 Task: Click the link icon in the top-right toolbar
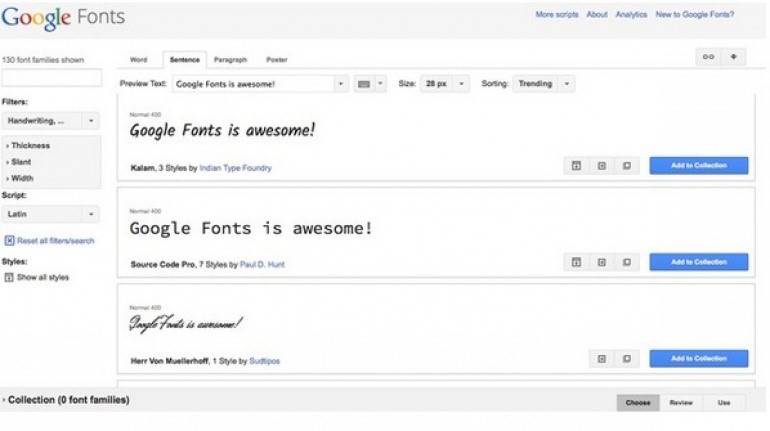point(708,57)
